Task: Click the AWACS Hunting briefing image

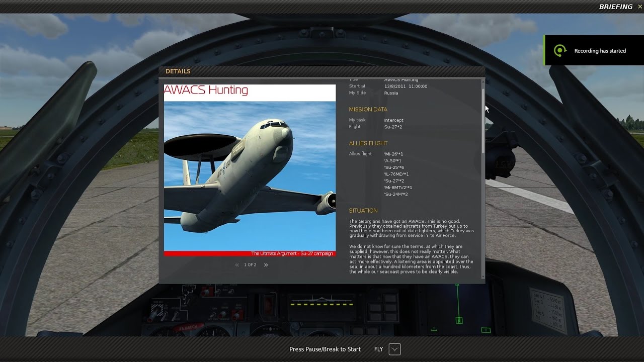Action: (x=250, y=170)
